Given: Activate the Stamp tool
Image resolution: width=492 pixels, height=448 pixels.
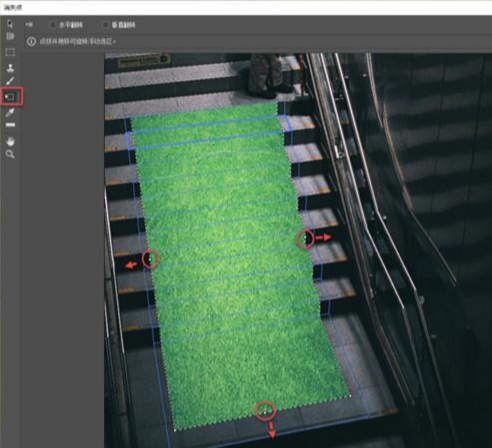Looking at the screenshot, I should [10, 68].
